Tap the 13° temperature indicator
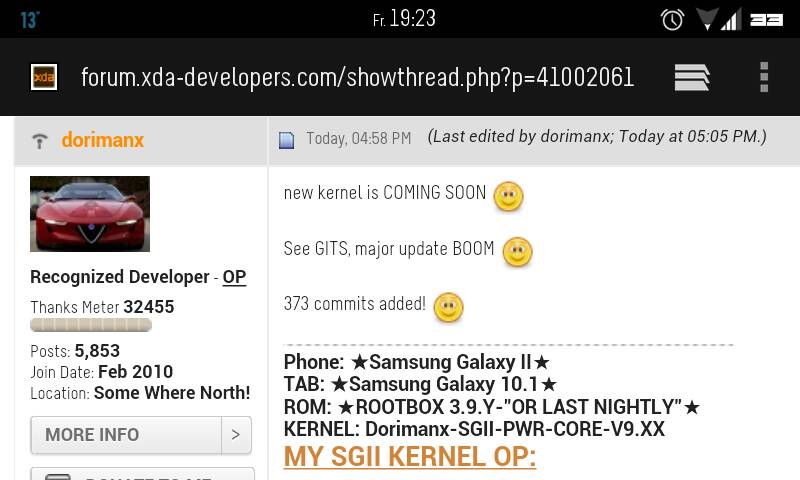 (30, 20)
